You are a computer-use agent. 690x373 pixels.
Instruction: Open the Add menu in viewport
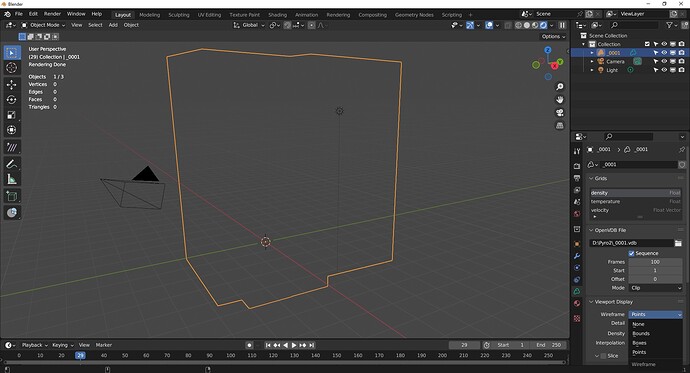point(113,25)
